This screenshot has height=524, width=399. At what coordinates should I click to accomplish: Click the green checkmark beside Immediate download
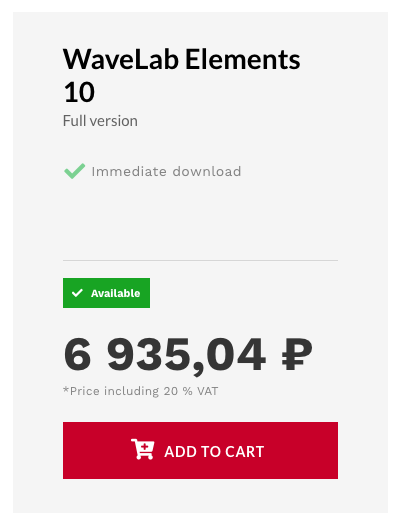click(75, 171)
